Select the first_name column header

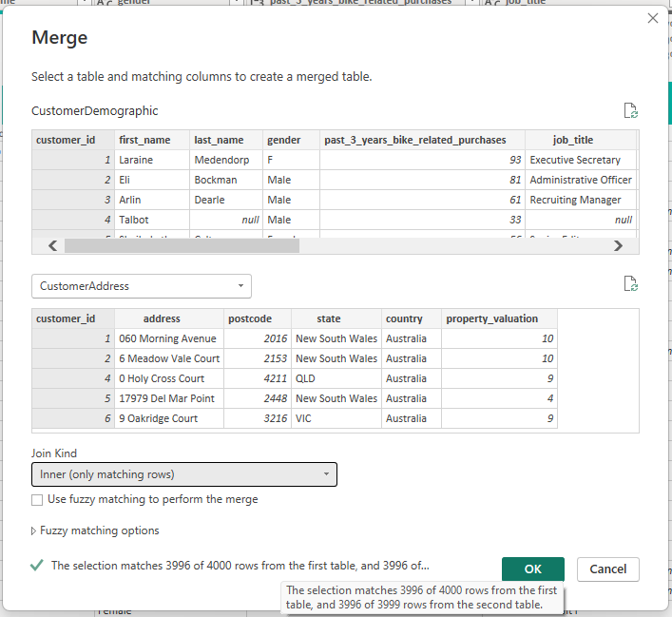[x=144, y=140]
